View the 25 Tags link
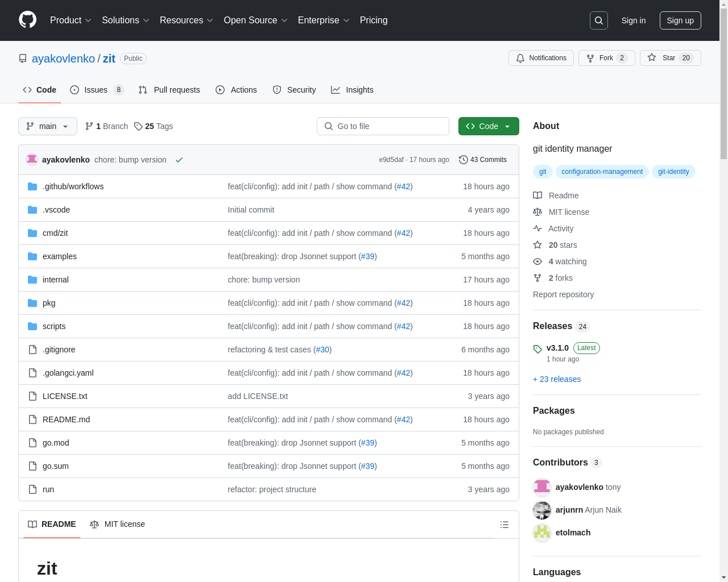This screenshot has height=582, width=728. pos(154,126)
